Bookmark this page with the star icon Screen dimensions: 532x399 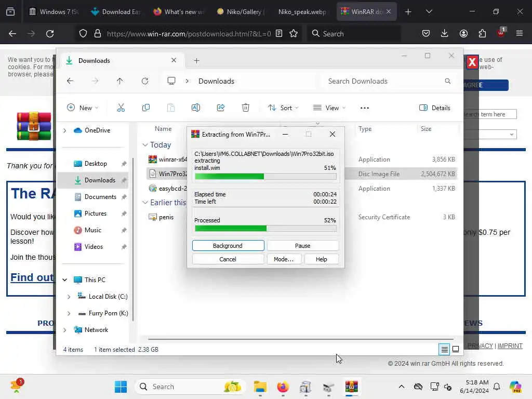(294, 34)
